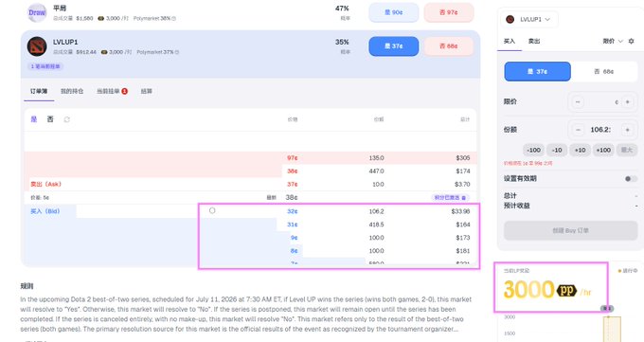
Task: Select the No 68¢ option in order panel
Action: [604, 71]
